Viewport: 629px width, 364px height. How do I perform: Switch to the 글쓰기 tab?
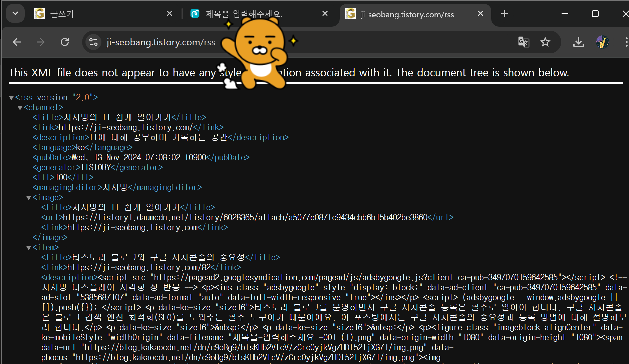[103, 14]
